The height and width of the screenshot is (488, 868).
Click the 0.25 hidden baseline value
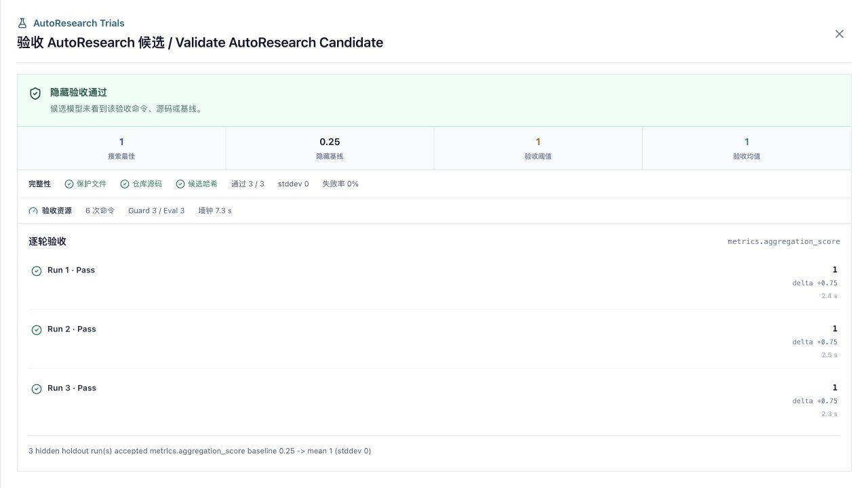coord(330,142)
